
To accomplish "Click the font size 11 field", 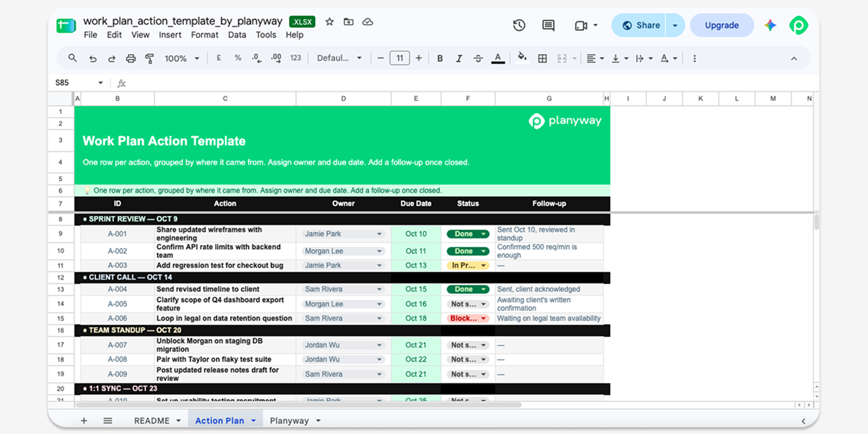I will point(399,58).
